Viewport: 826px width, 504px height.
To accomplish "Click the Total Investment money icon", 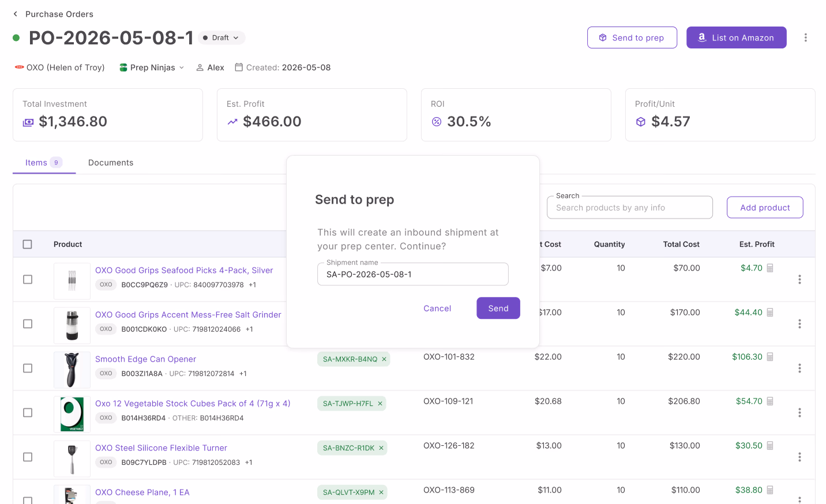I will [28, 122].
